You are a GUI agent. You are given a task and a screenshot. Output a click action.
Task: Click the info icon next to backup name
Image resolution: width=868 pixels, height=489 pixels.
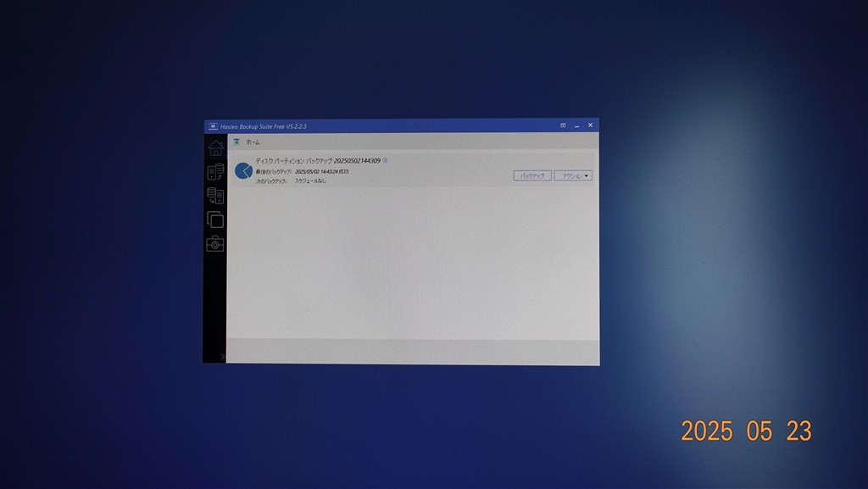coord(386,160)
